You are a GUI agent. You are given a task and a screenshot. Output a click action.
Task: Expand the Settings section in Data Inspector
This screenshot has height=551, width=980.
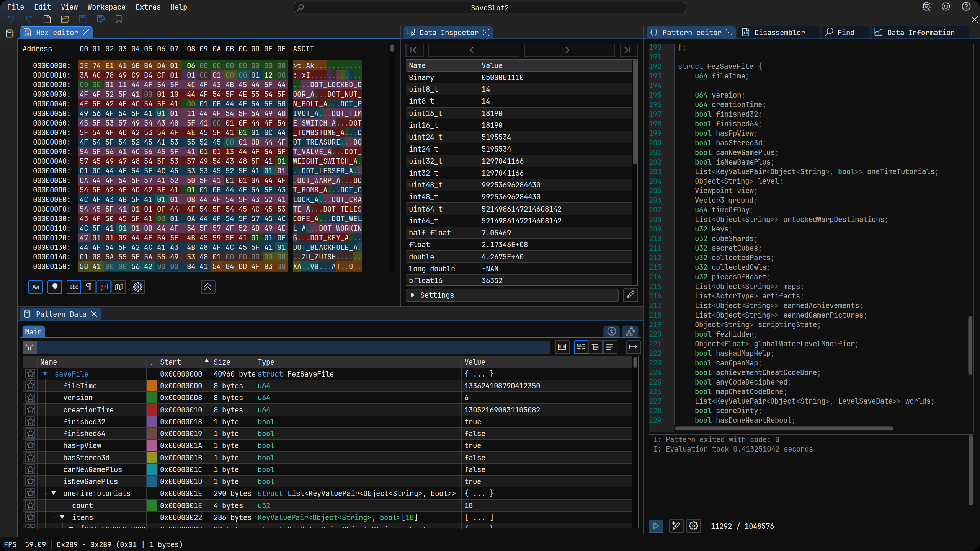click(512, 295)
